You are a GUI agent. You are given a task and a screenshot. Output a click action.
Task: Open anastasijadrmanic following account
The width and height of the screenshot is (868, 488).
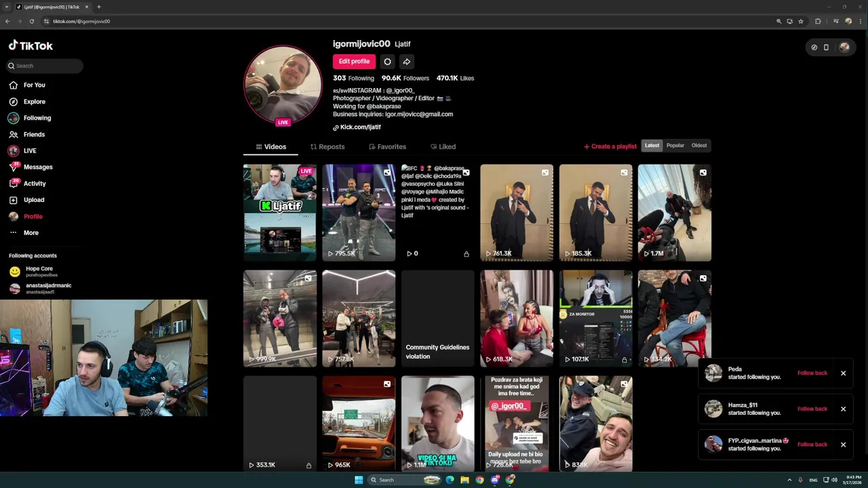41,288
